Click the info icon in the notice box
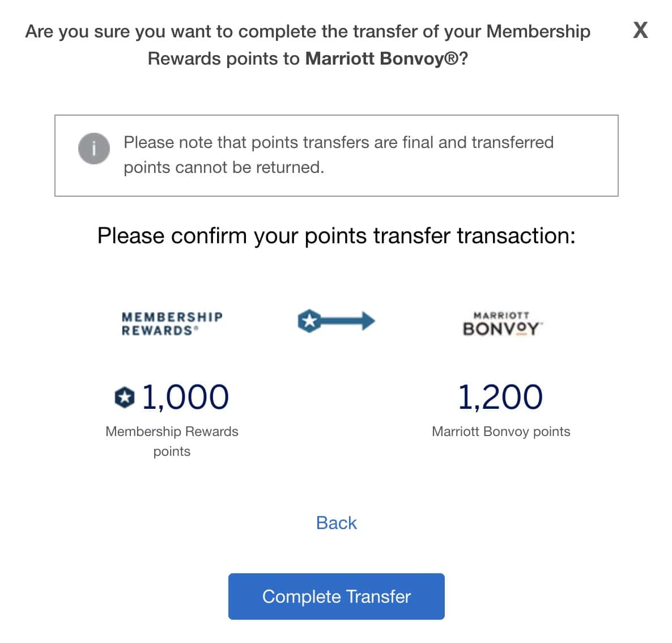Viewport: 672px width, 643px height. coord(94,149)
